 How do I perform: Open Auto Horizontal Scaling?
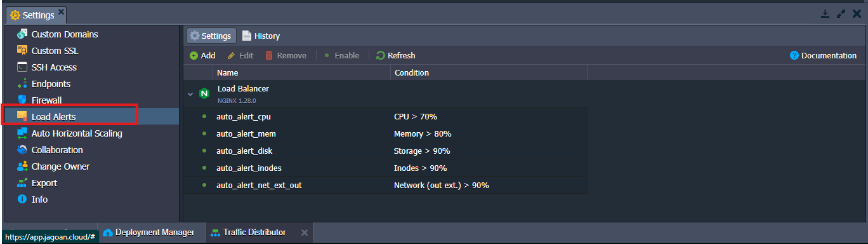coord(77,133)
